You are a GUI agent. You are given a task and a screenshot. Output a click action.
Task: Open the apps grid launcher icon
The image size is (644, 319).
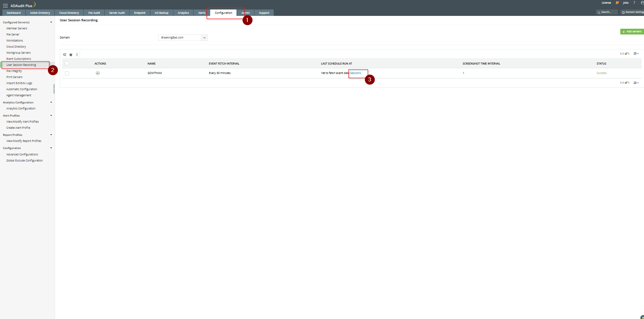pyautogui.click(x=5, y=6)
